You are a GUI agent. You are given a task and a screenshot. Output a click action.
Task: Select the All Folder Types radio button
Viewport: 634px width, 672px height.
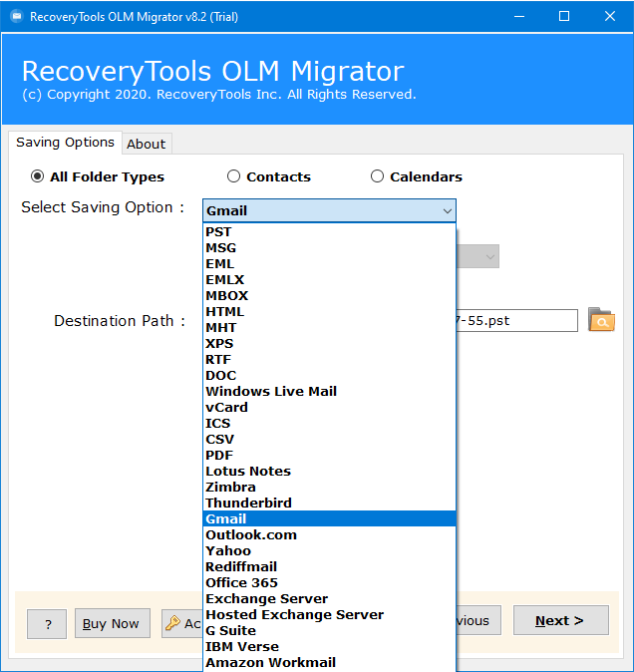click(x=37, y=176)
